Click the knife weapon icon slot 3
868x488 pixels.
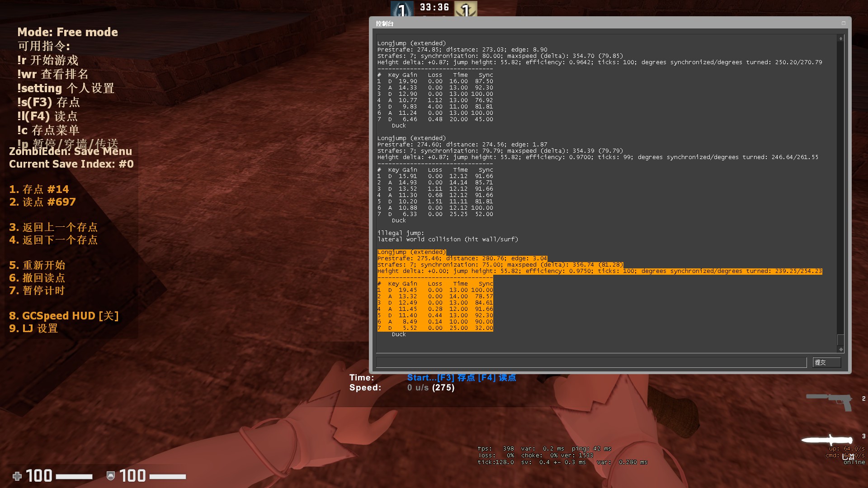(x=827, y=439)
